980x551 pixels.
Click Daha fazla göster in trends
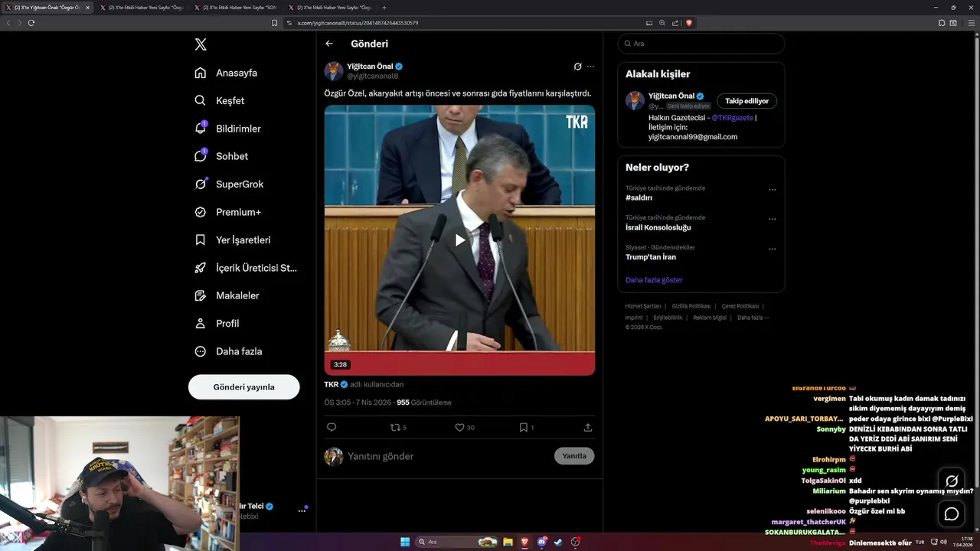click(x=654, y=280)
